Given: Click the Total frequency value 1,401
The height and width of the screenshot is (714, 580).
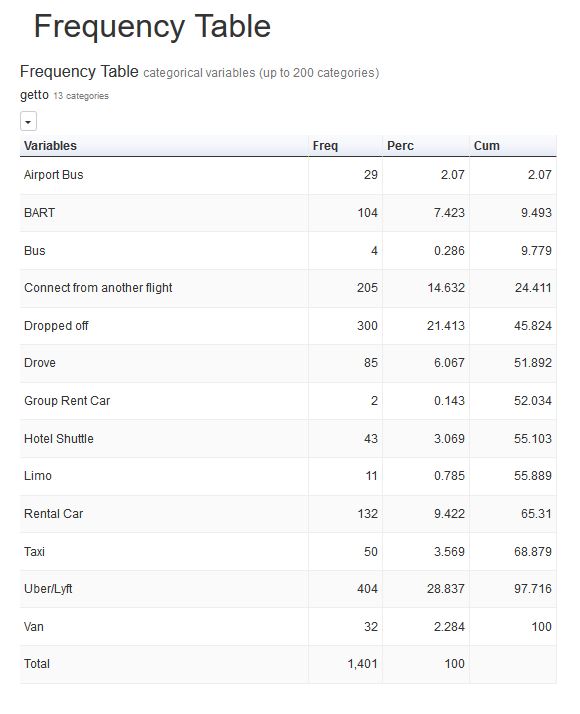Looking at the screenshot, I should (362, 664).
